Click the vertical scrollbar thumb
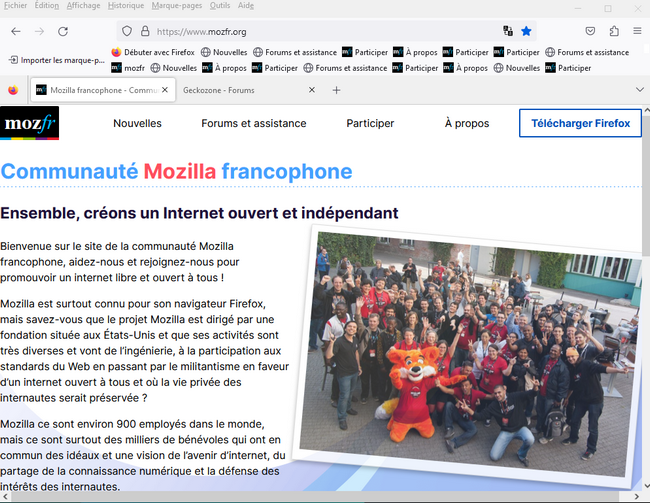The width and height of the screenshot is (650, 503). point(646,187)
